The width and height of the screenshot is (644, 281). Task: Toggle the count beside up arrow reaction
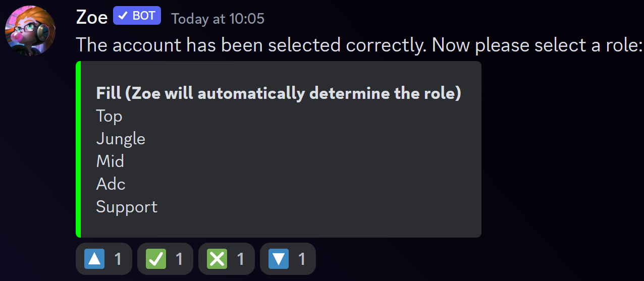tap(118, 259)
